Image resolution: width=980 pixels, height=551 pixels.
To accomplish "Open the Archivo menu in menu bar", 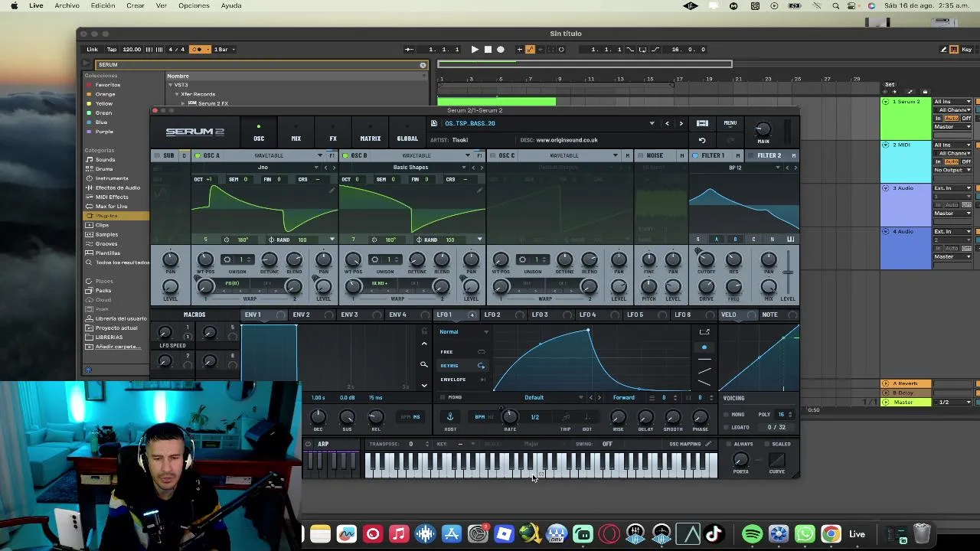I will [67, 5].
